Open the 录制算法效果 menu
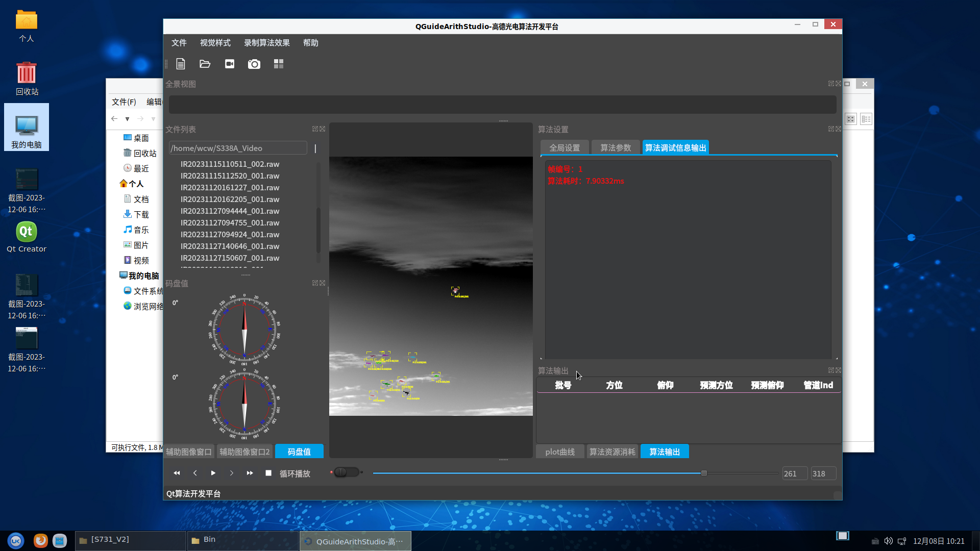 (266, 43)
